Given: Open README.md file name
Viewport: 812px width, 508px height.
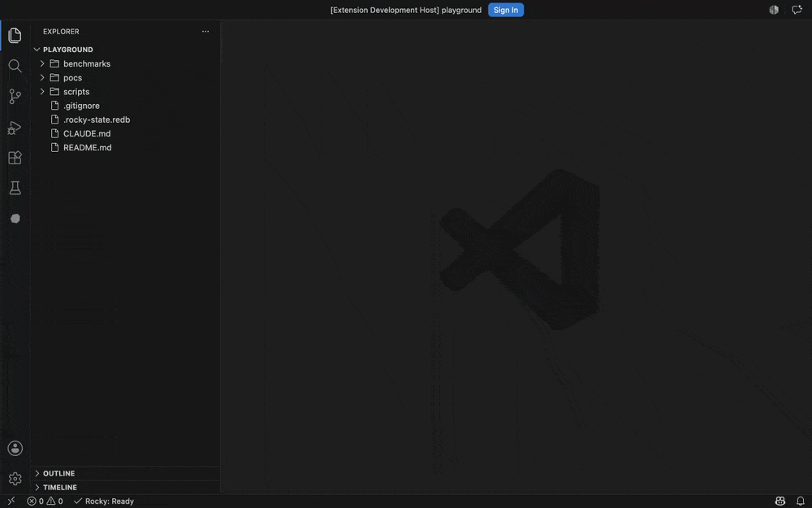Looking at the screenshot, I should 88,147.
